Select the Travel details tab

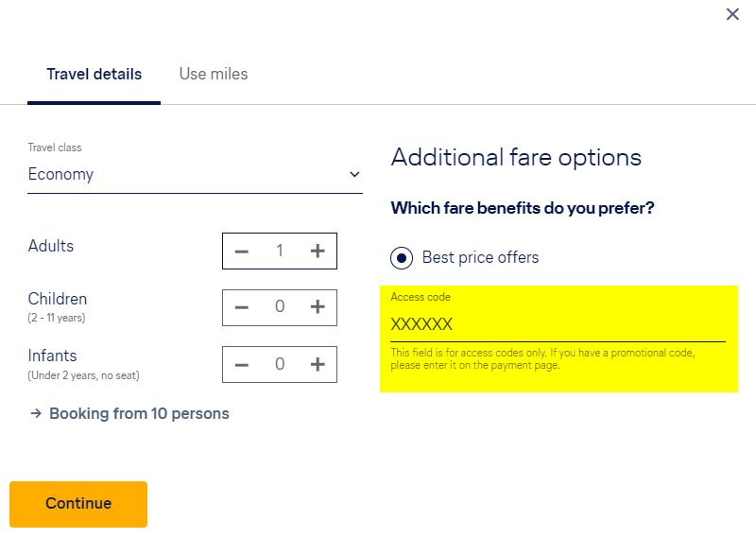click(94, 74)
